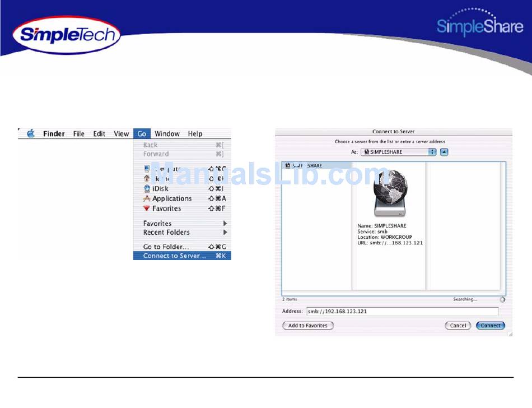The width and height of the screenshot is (532, 408).
Task: Click the Connect to Server title bar
Action: click(394, 131)
